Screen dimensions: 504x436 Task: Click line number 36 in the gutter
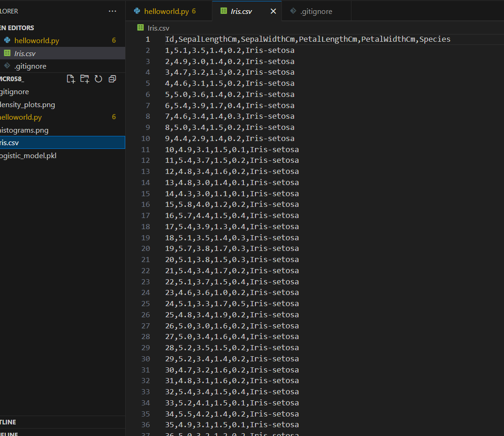[146, 425]
